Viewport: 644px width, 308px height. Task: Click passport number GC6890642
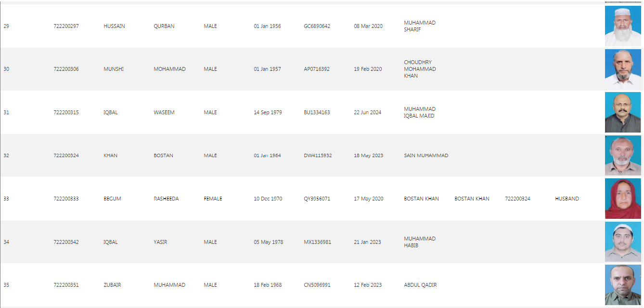[317, 26]
